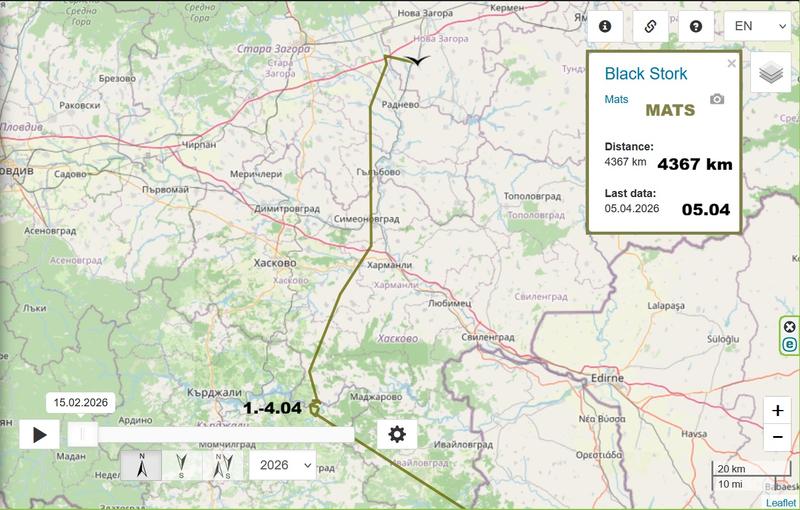Image resolution: width=800 pixels, height=510 pixels.
Task: Click the bird marker on the map
Action: pos(419,61)
